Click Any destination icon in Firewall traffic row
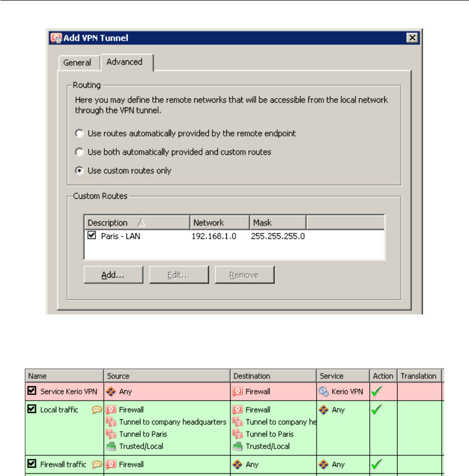The height and width of the screenshot is (476, 469). [x=238, y=464]
